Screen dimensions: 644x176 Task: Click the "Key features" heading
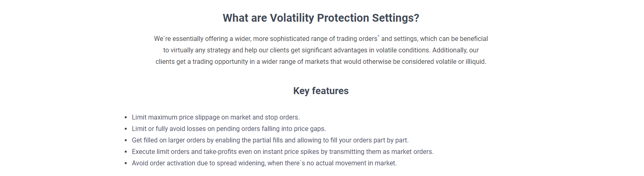click(321, 91)
